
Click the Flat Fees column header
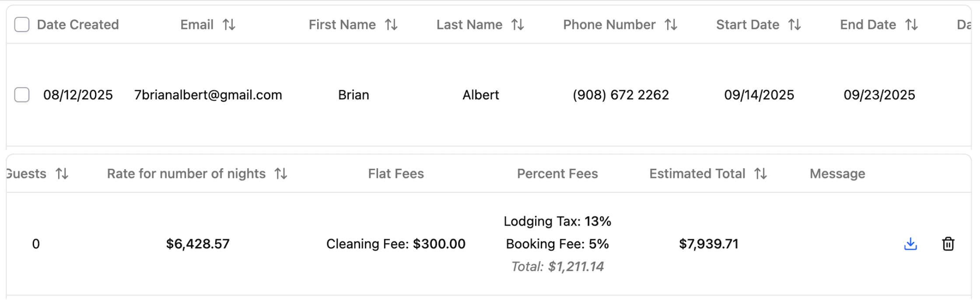(395, 174)
